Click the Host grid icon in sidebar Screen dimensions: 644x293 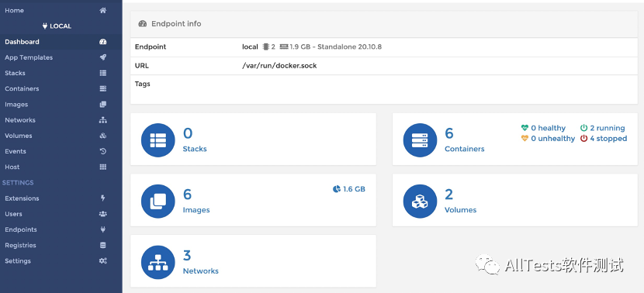(x=103, y=167)
